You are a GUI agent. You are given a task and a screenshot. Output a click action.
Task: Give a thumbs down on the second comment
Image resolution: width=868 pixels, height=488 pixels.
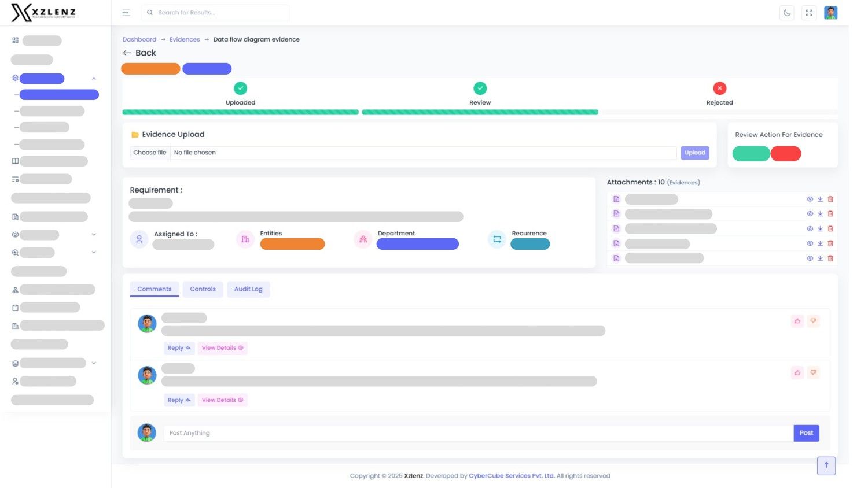813,372
